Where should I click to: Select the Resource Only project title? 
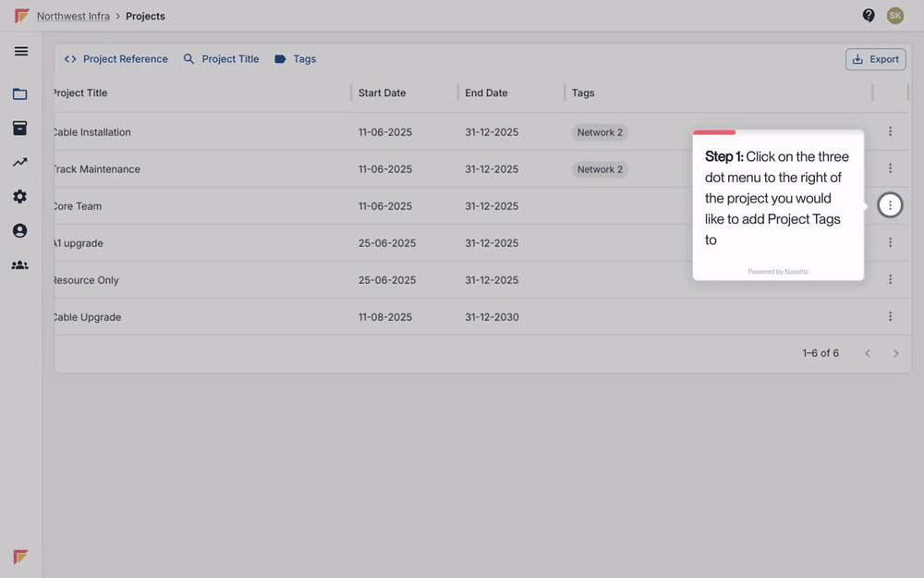pos(86,280)
